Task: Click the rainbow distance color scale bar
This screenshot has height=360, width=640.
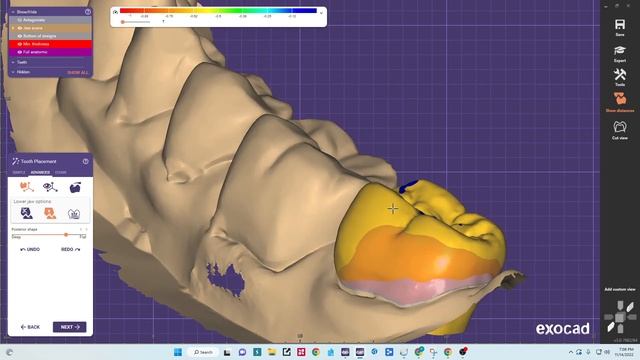Action: pyautogui.click(x=218, y=11)
